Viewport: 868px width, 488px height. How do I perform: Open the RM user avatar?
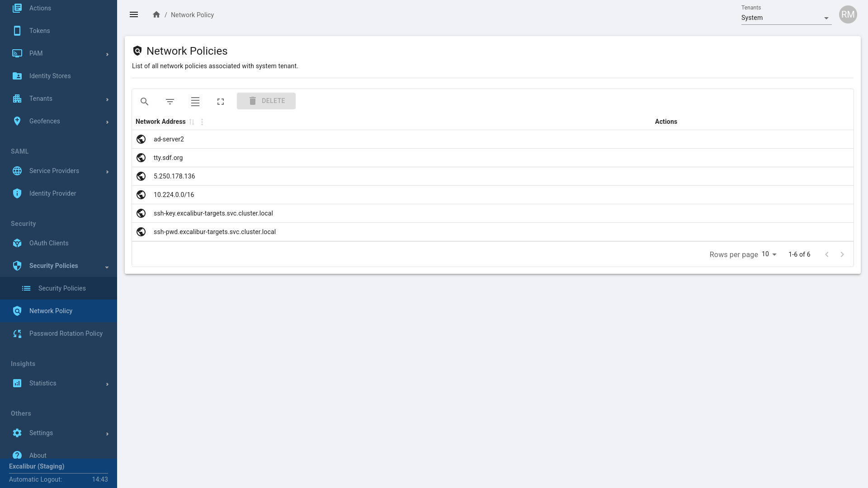(848, 15)
